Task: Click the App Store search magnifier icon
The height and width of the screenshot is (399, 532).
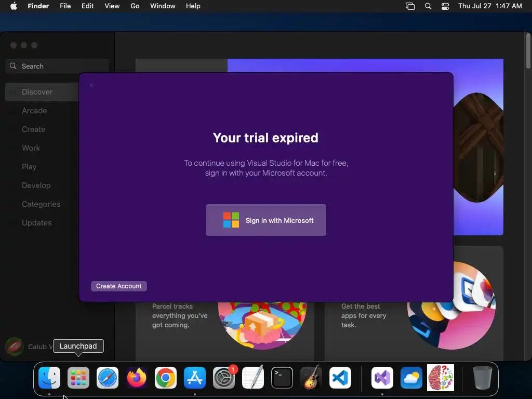Action: [x=13, y=66]
